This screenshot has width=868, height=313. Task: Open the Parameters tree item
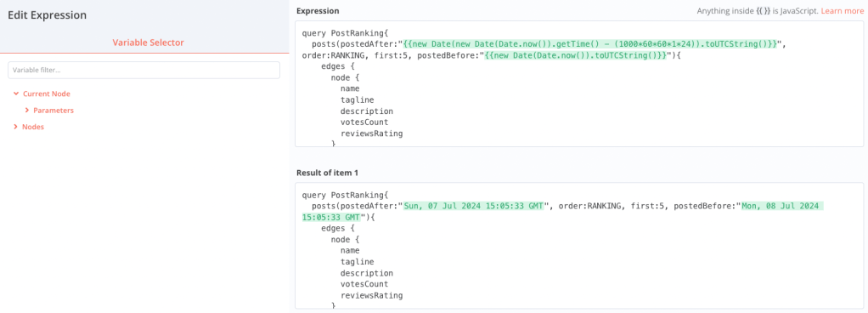(54, 111)
